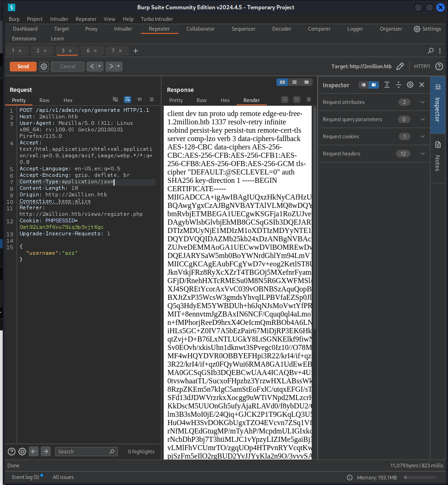
Task: Click the orange Send button
Action: coord(23,66)
